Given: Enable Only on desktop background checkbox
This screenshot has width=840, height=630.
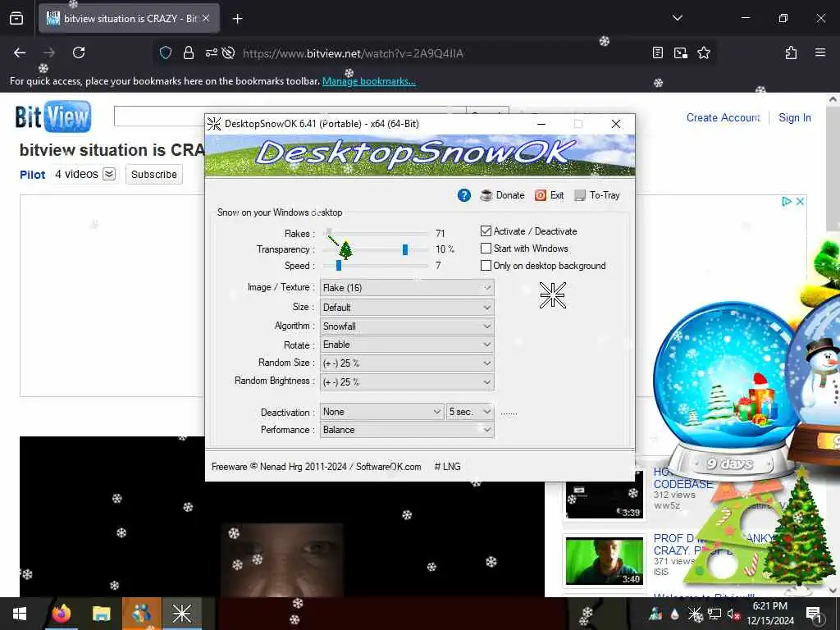Looking at the screenshot, I should coord(486,266).
